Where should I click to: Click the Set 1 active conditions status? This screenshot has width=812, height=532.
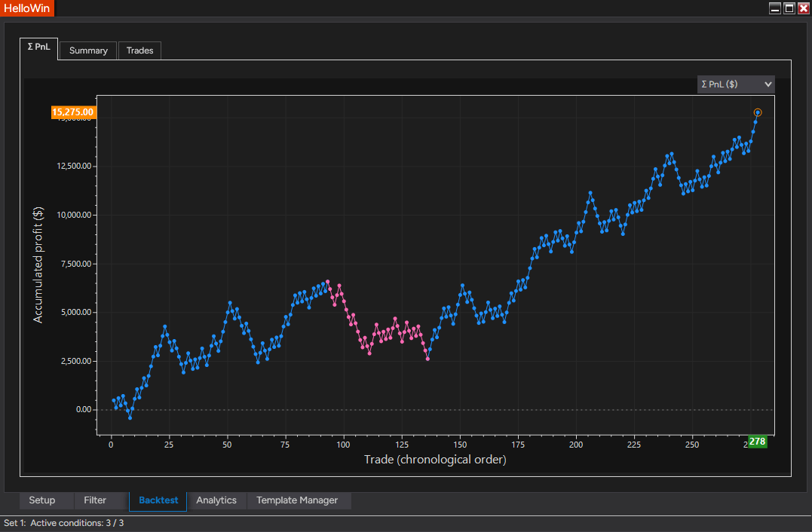[x=63, y=523]
